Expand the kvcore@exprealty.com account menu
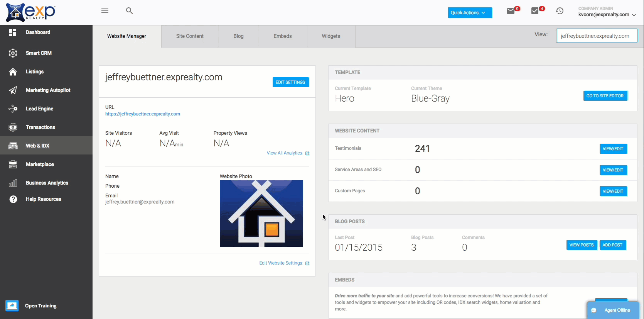644x319 pixels. coord(607,15)
